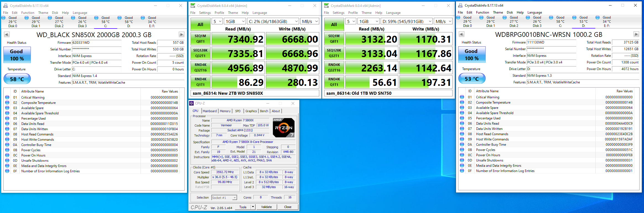This screenshot has height=213, width=644.
Task: Click left CrystalDiskInfo title bar app icon
Action: click(6, 6)
